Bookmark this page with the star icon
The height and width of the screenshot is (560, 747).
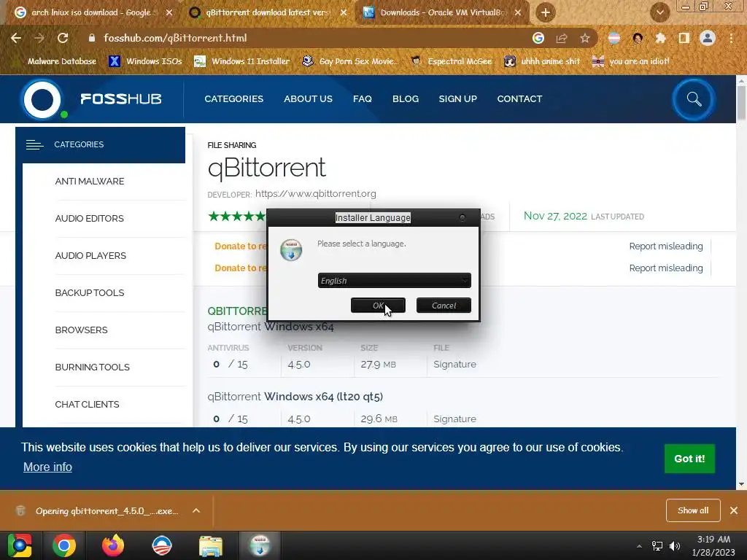click(585, 38)
